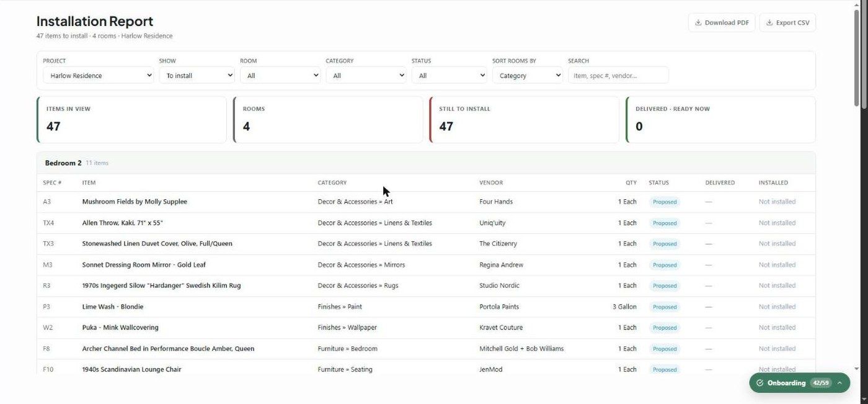Click the Rooms summary card
Image resolution: width=868 pixels, height=404 pixels.
(328, 120)
